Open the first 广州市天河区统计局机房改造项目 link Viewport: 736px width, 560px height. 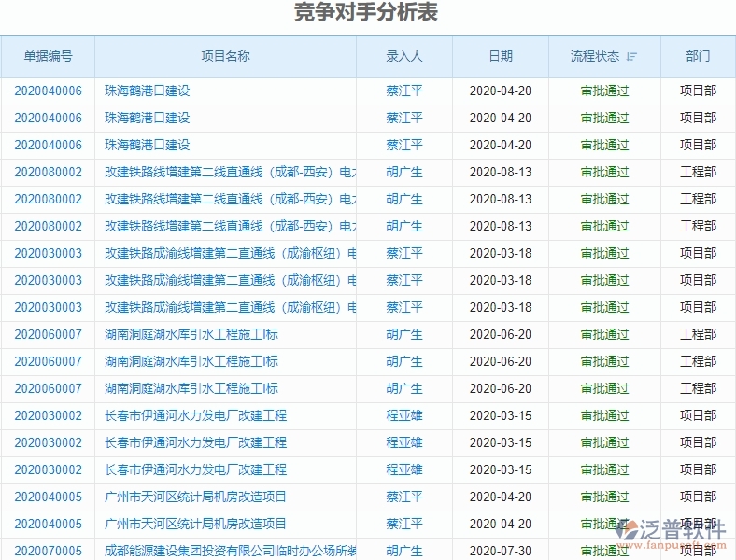[x=195, y=497]
